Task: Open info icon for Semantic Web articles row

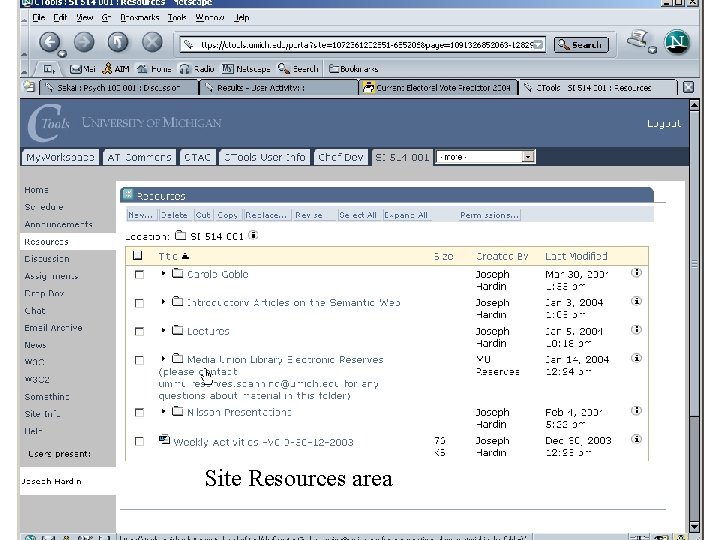Action: pos(636,301)
